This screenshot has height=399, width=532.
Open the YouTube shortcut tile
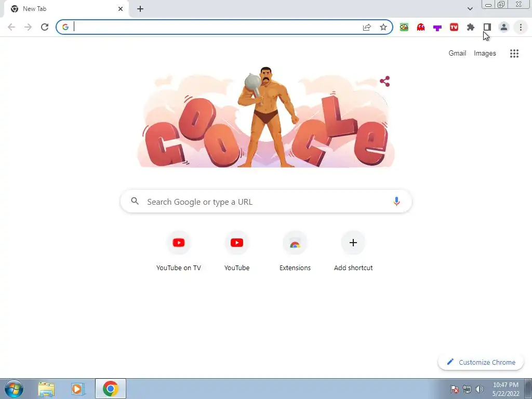click(x=237, y=251)
